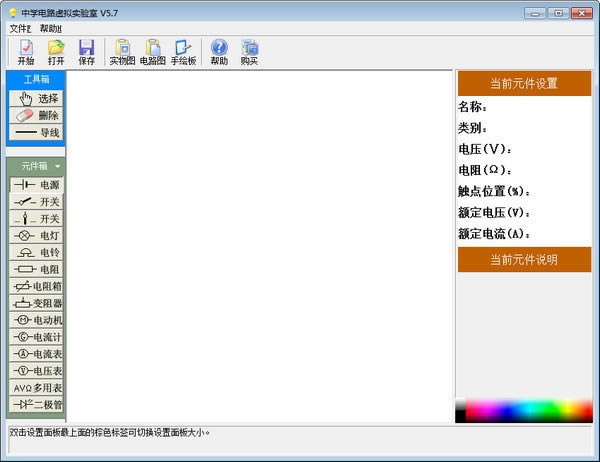Click the 开始 (Start) toolbar icon
600x462 pixels.
(x=25, y=52)
